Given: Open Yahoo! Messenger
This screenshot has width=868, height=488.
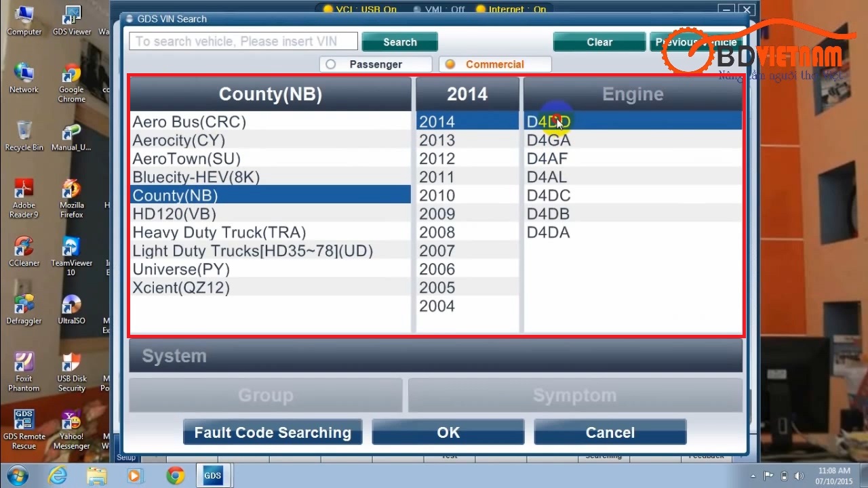Looking at the screenshot, I should (x=71, y=430).
